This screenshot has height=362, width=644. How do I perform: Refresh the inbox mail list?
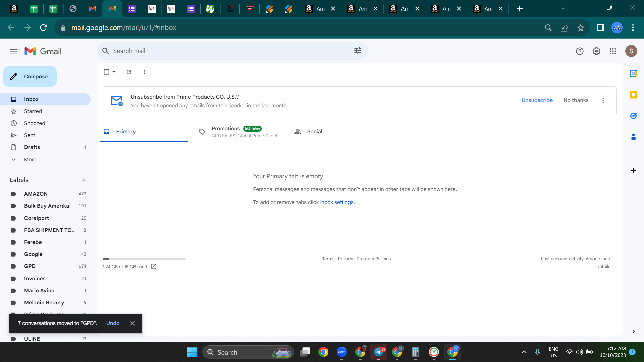coord(129,72)
